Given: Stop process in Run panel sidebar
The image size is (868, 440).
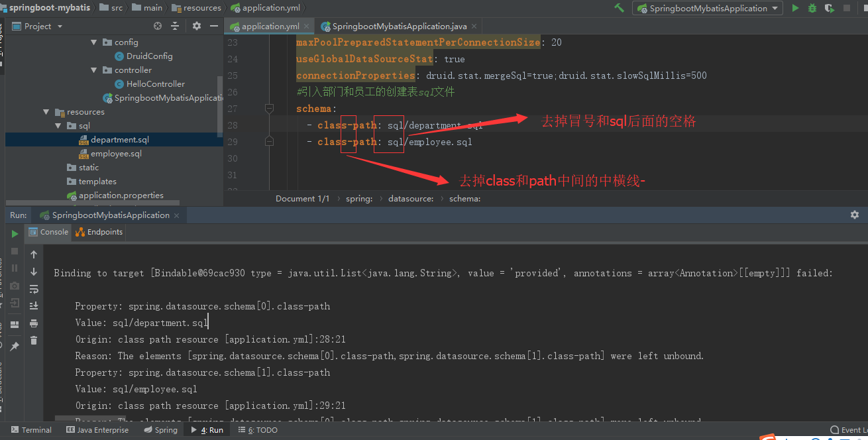Looking at the screenshot, I should (x=15, y=251).
